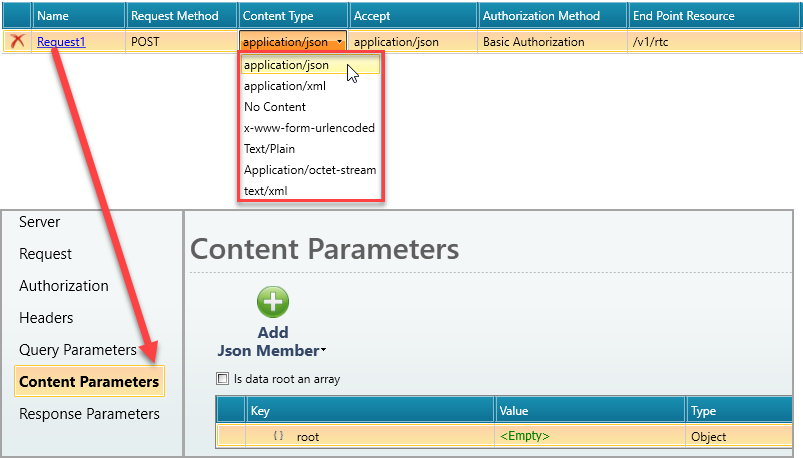Pick No Content option from the list
The image size is (803, 458).
point(275,107)
